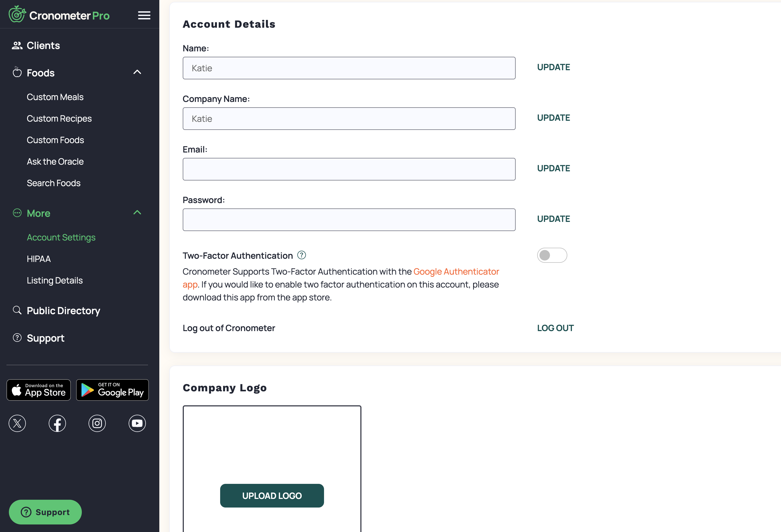Focus the Name input field

tap(349, 68)
